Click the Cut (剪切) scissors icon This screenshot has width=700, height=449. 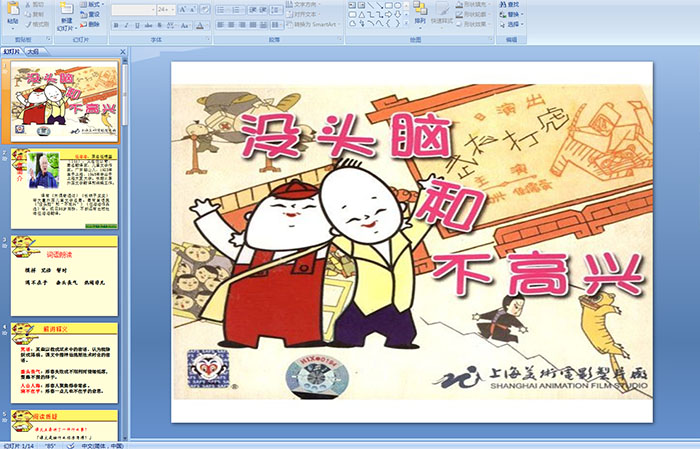[29, 4]
